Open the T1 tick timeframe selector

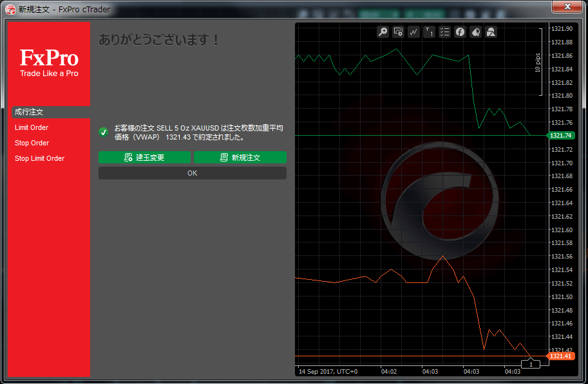pyautogui.click(x=429, y=32)
